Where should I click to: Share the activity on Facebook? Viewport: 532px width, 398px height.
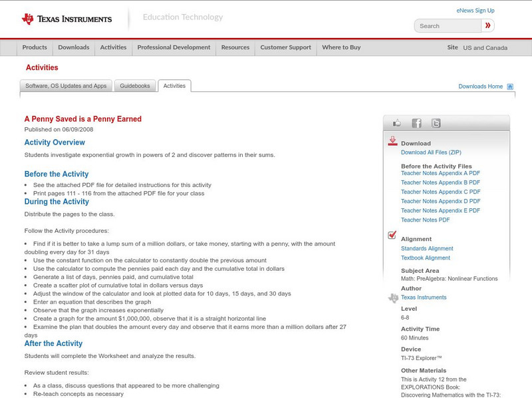(416, 123)
